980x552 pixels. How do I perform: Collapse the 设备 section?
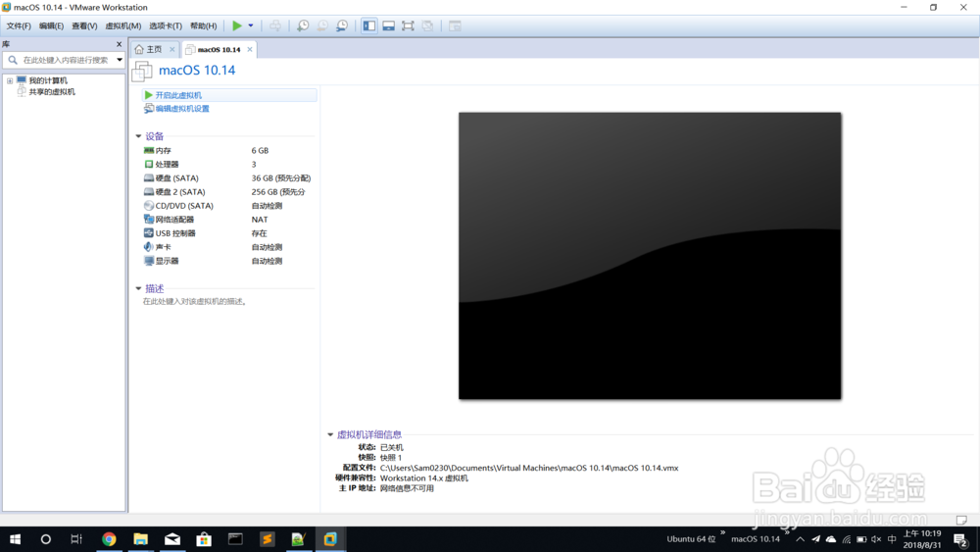[139, 136]
